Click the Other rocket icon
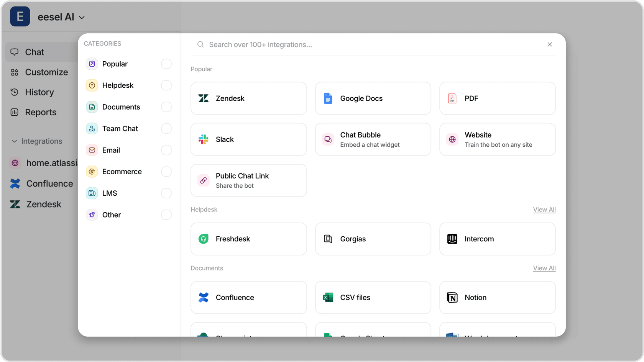The height and width of the screenshot is (362, 644). [92, 215]
